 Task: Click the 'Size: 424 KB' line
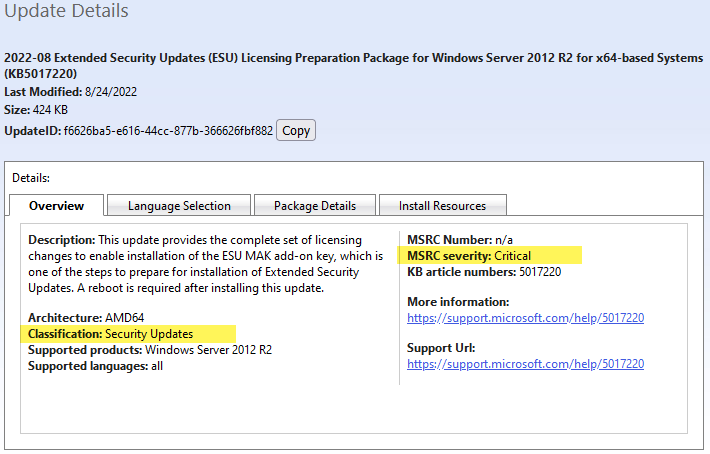tap(36, 110)
